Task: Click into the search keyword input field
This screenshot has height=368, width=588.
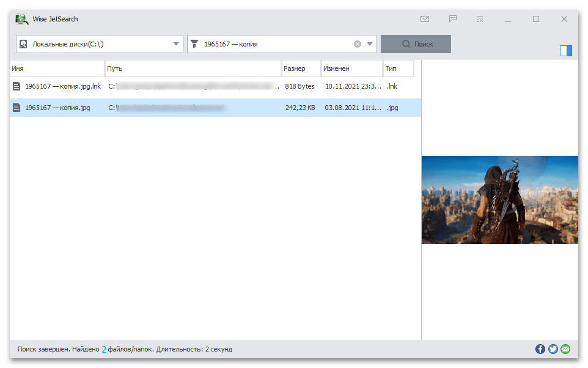Action: coord(275,44)
